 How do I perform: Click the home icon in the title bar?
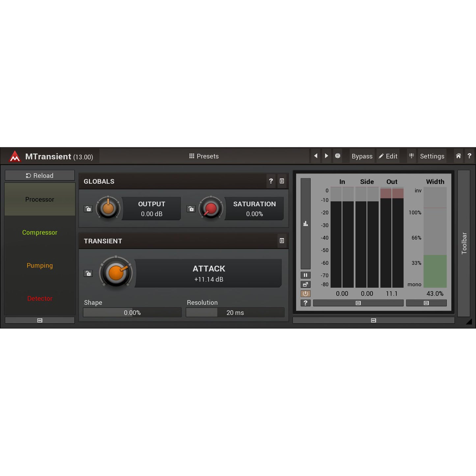[x=458, y=156]
